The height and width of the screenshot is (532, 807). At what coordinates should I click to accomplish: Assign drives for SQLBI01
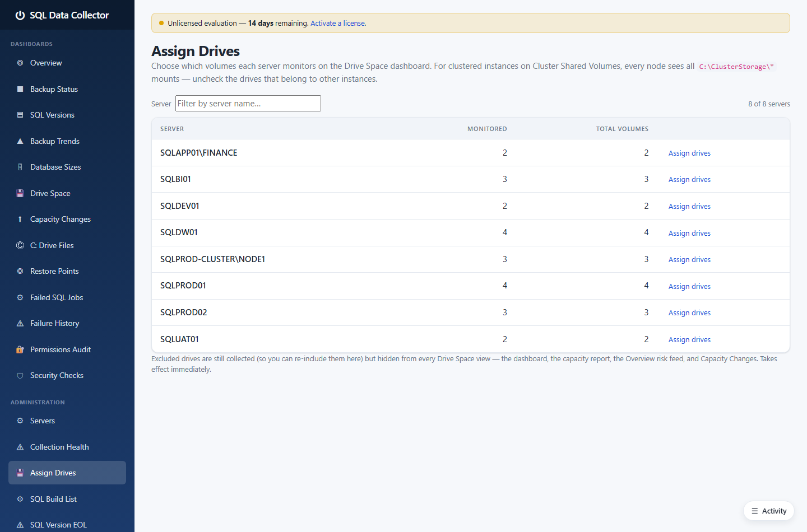pyautogui.click(x=689, y=180)
